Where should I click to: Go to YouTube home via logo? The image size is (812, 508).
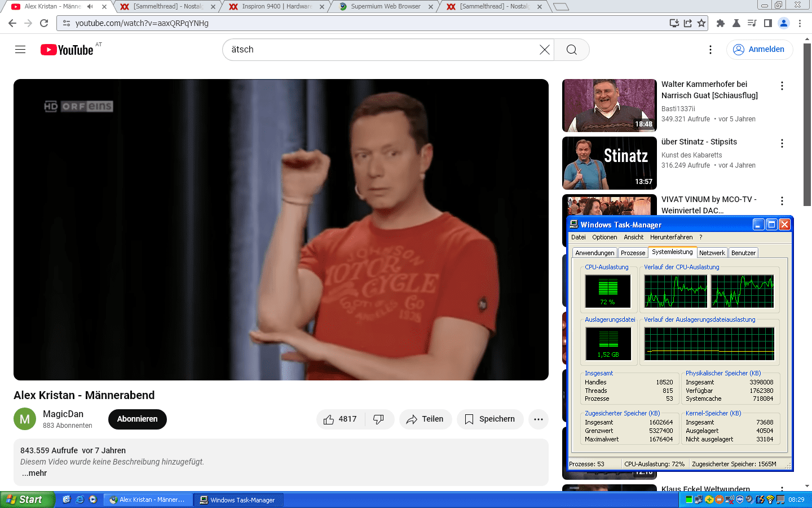(67, 50)
